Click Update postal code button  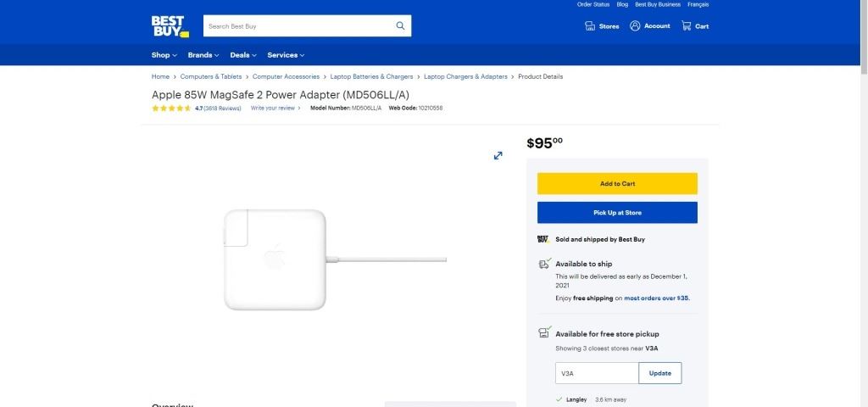(659, 373)
